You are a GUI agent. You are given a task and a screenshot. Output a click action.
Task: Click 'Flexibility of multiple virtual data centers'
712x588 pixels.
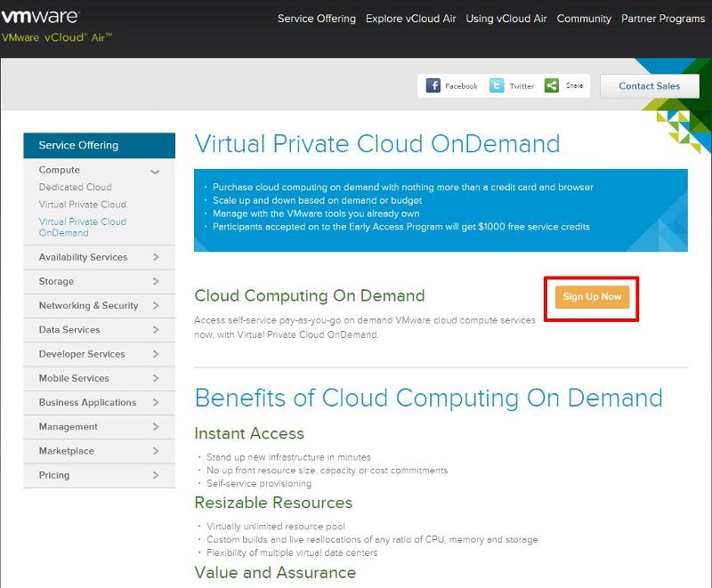coord(292,552)
